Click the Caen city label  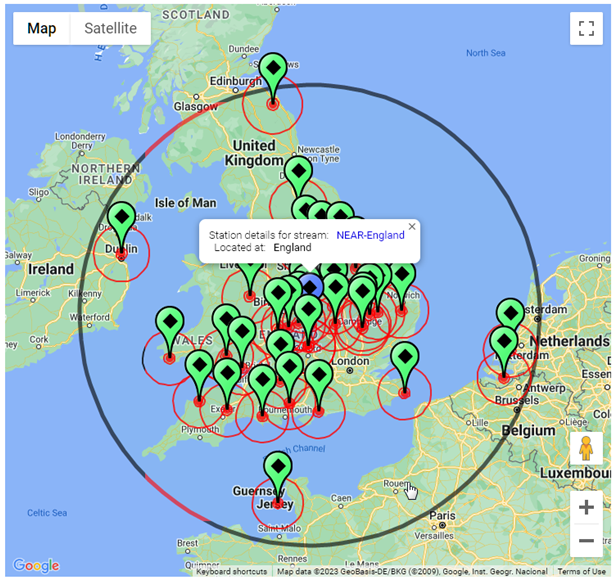[341, 498]
